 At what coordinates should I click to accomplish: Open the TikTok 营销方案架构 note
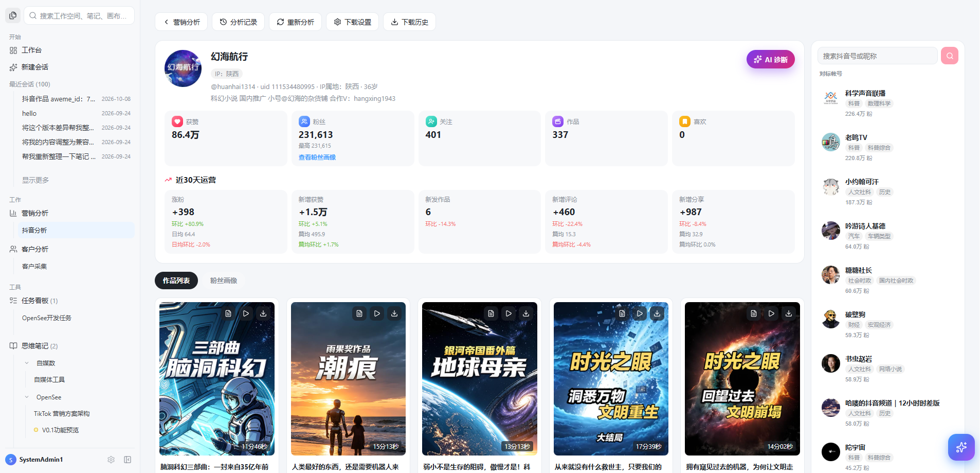point(62,414)
